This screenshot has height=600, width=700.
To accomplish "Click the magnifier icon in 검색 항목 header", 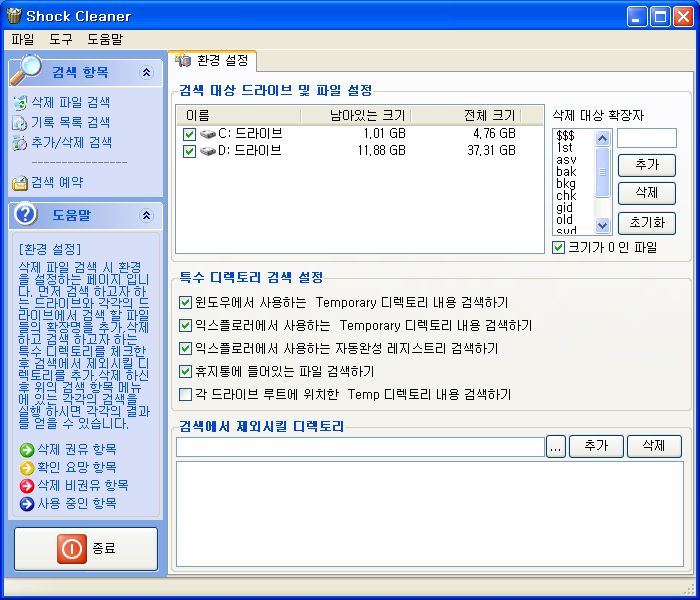I will 25,70.
